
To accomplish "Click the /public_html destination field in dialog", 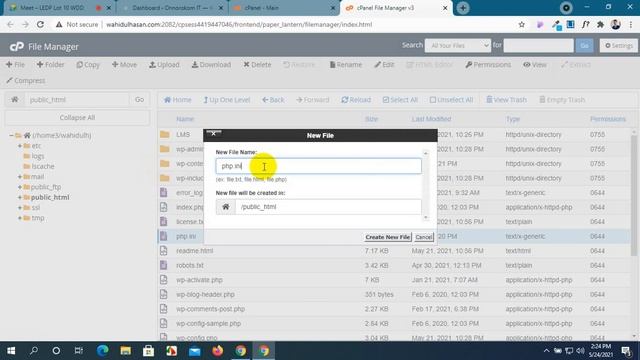I will pyautogui.click(x=328, y=207).
